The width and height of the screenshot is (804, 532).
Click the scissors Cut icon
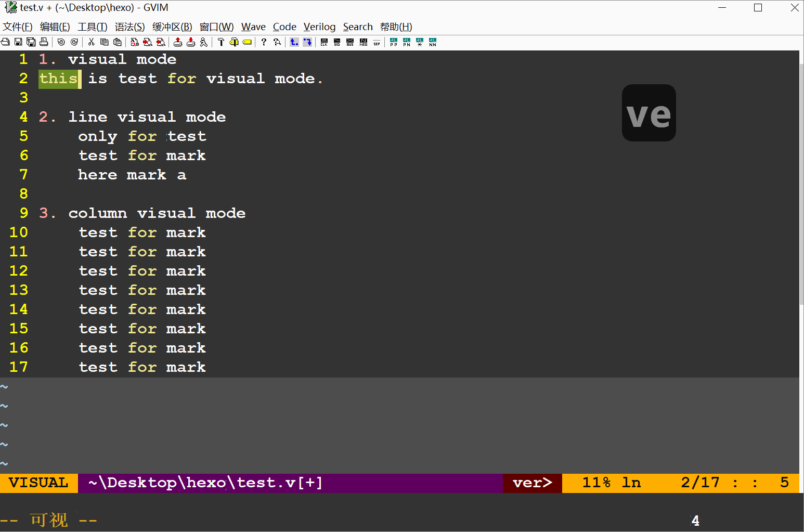[x=92, y=42]
